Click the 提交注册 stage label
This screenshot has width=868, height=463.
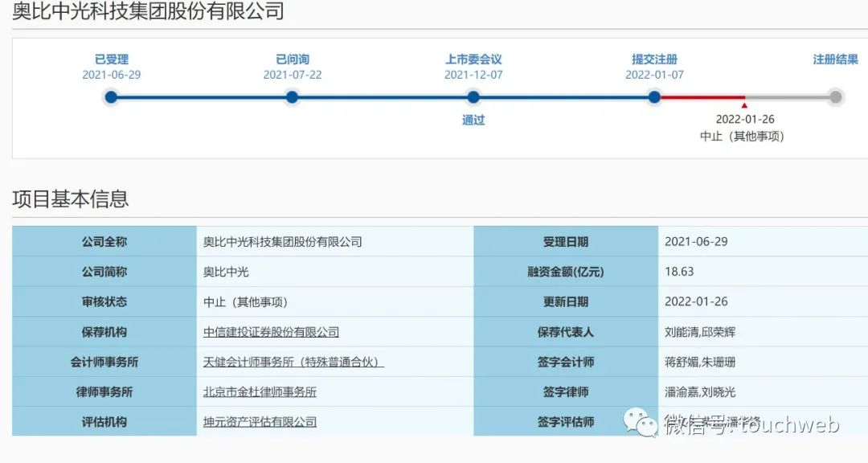coord(654,59)
